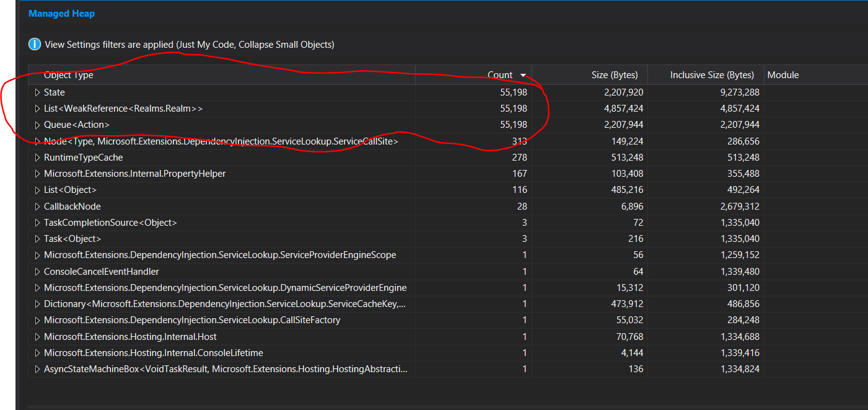Expand the Microsoft.Extensions.Hosting.Internal.Host row
Image resolution: width=868 pixels, height=410 pixels.
pyautogui.click(x=37, y=336)
